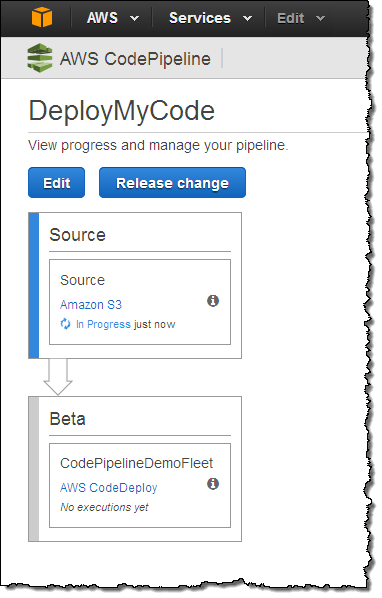Expand the AWS dropdown arrow
The height and width of the screenshot is (598, 382).
134,18
